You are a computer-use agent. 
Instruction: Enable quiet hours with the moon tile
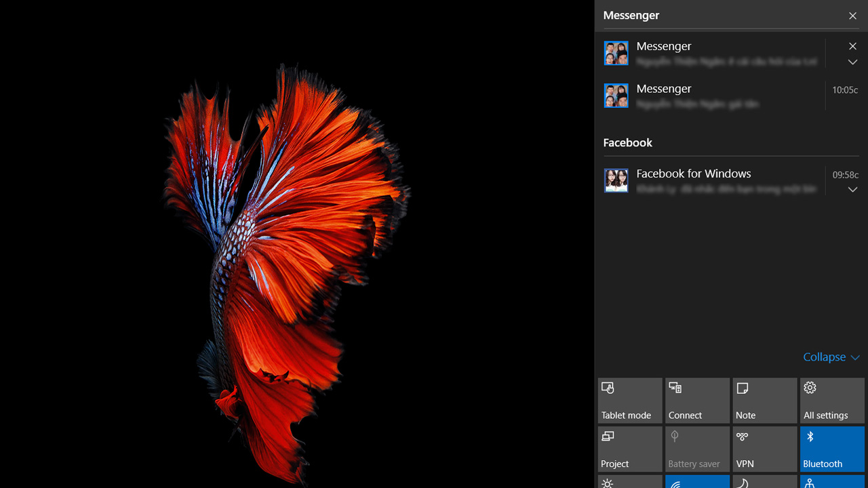(x=765, y=482)
